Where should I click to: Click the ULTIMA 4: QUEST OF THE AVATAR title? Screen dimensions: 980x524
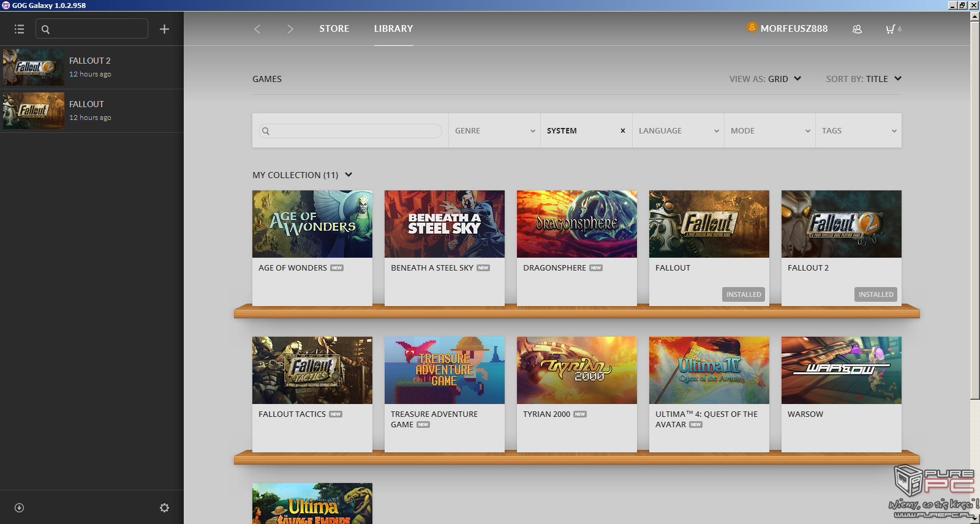[x=706, y=419]
